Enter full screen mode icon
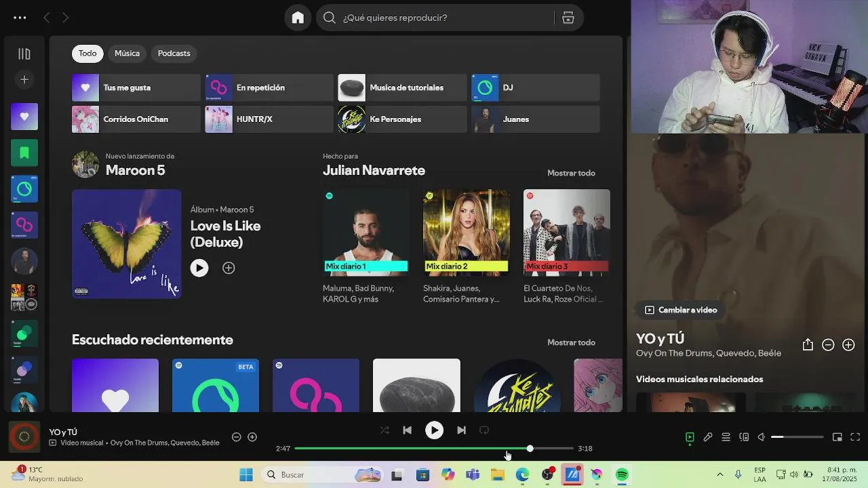Viewport: 868px width, 488px height. click(855, 437)
